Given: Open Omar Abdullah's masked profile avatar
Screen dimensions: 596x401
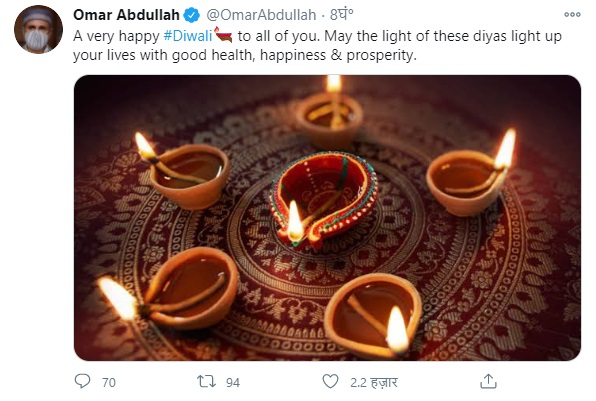Looking at the screenshot, I should click(x=38, y=29).
